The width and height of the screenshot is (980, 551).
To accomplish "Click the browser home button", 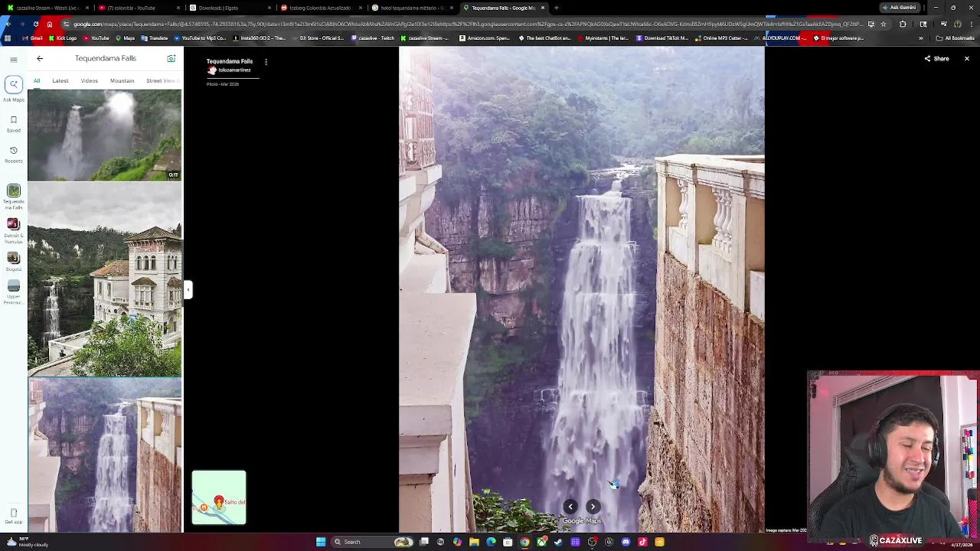I will [49, 24].
